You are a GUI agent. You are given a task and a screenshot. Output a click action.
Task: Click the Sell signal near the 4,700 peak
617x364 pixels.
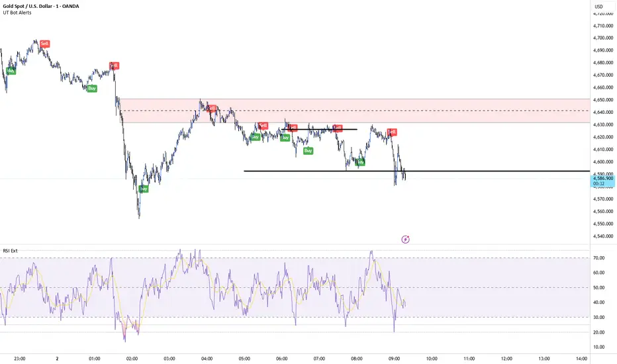tap(45, 44)
